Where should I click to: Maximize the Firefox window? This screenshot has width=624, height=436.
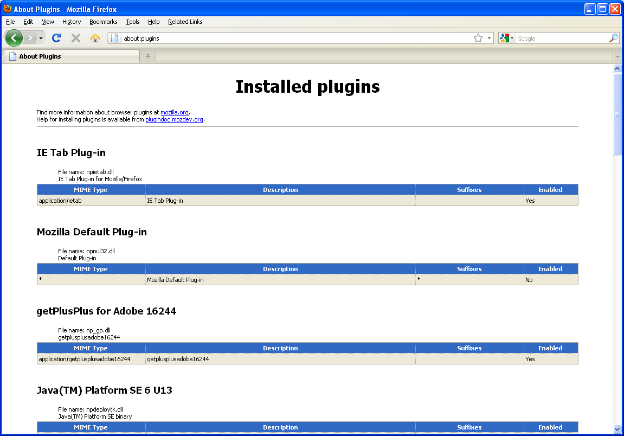coord(603,9)
